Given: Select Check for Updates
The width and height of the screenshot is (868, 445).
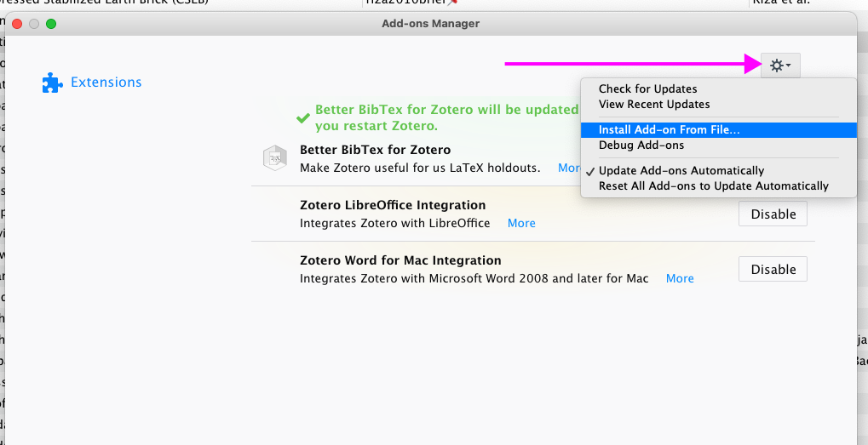Looking at the screenshot, I should pos(647,88).
